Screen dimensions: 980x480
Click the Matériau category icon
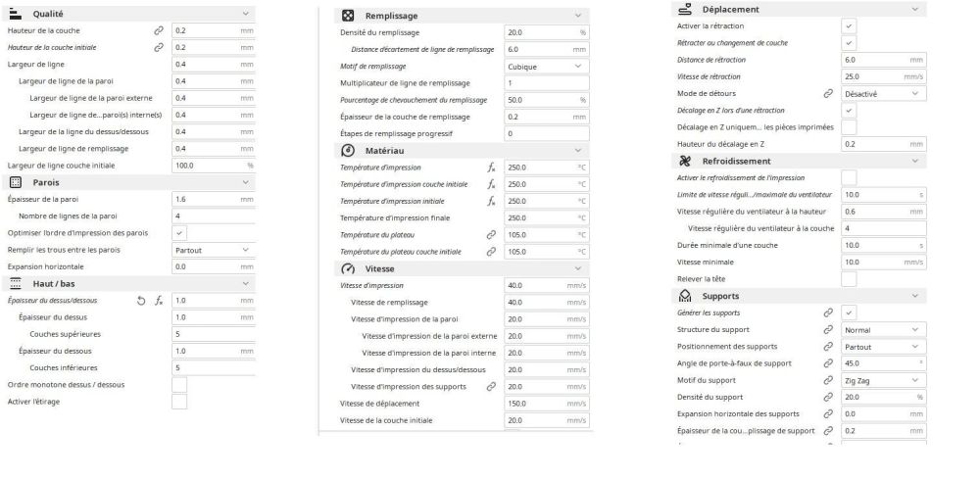pos(348,151)
